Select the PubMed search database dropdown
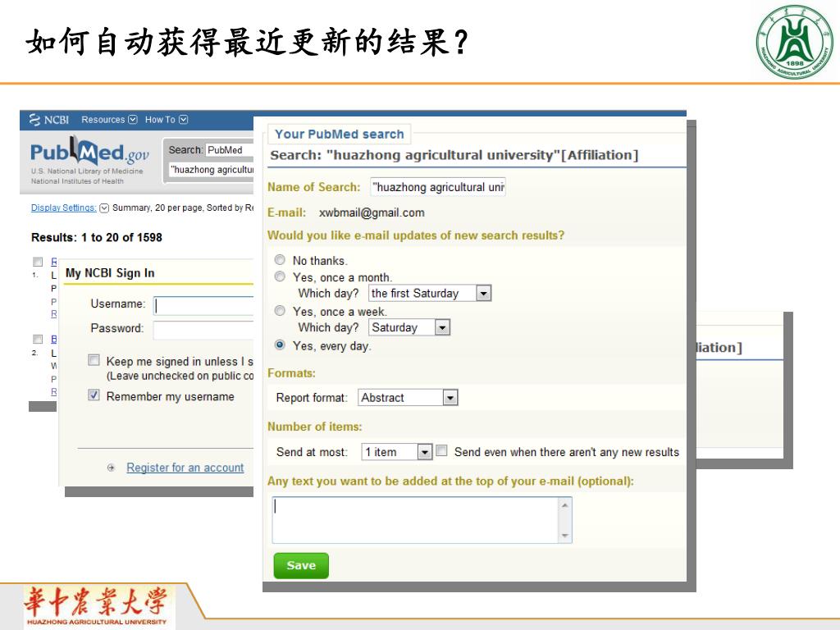 coord(230,150)
